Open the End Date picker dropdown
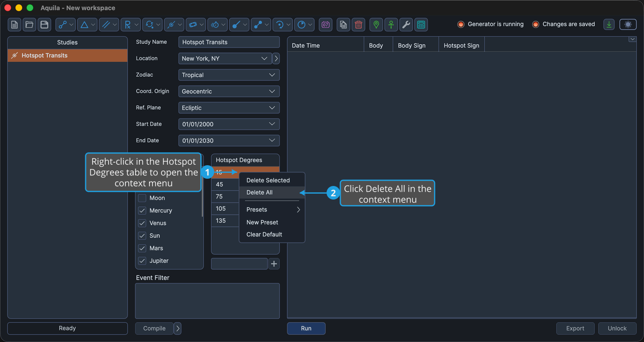The height and width of the screenshot is (342, 644). (x=229, y=141)
